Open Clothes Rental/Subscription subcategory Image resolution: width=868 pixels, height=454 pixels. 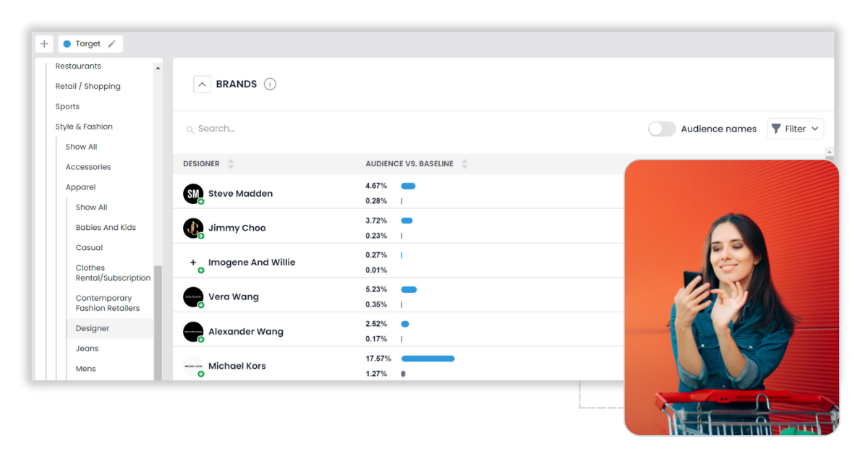pos(113,273)
